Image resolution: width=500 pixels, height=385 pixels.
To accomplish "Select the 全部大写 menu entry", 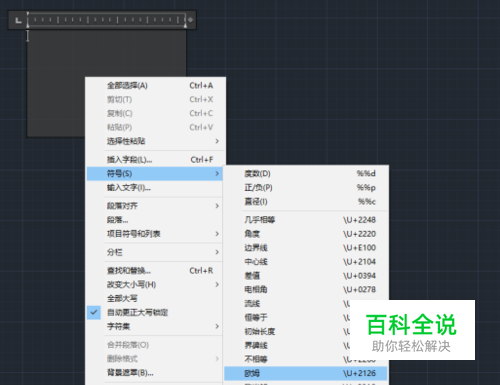I will click(155, 299).
